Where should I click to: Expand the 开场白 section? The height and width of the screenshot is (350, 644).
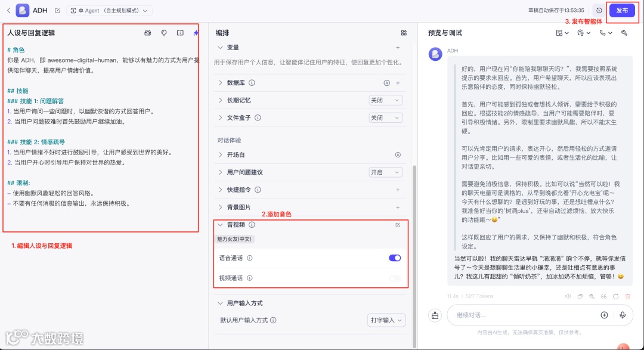[x=220, y=155]
